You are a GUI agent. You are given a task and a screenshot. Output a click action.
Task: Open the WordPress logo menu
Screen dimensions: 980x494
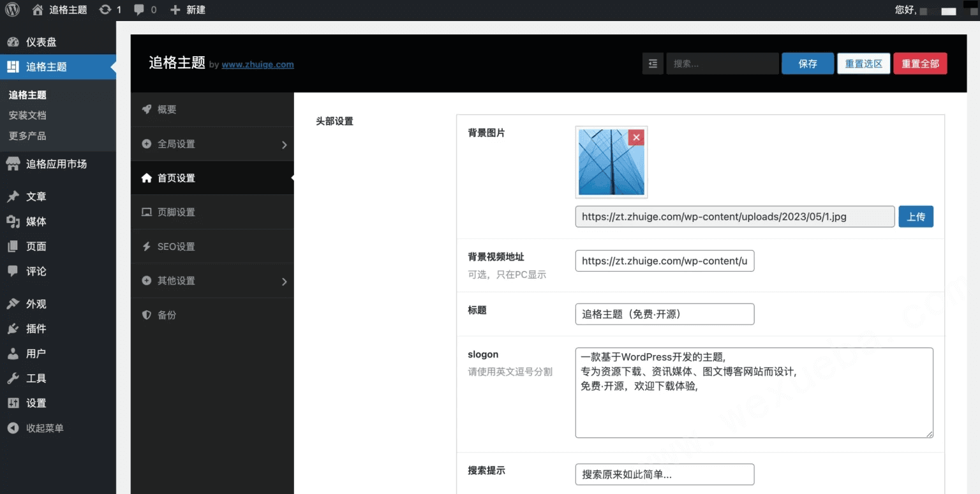pyautogui.click(x=12, y=10)
